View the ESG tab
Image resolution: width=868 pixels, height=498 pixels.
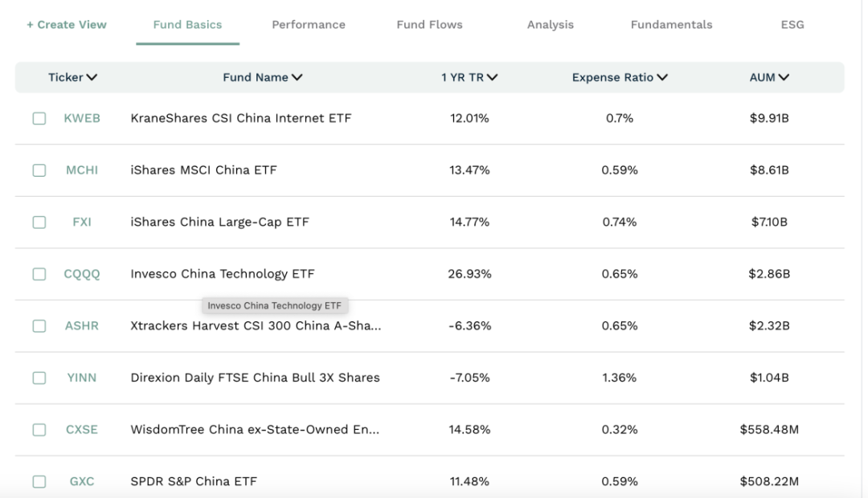(792, 25)
